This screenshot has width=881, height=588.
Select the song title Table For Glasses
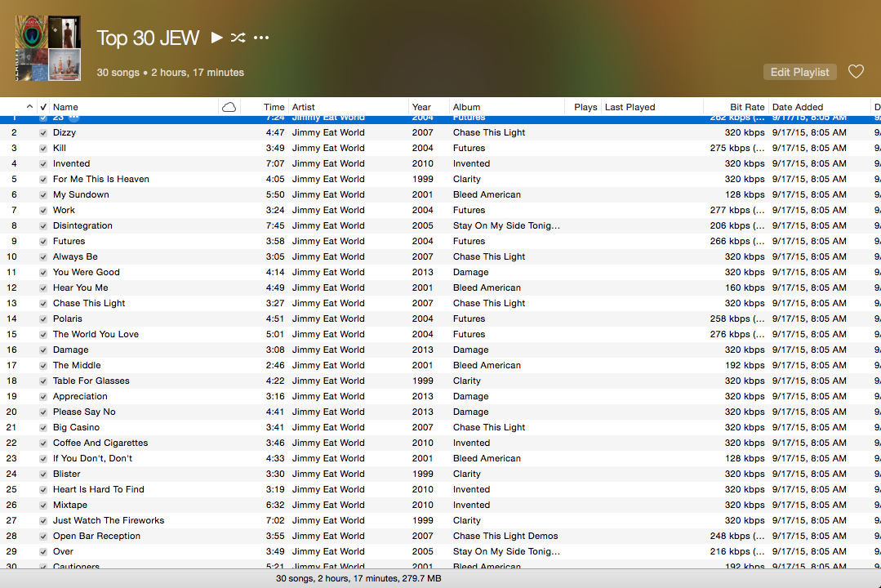tap(91, 381)
